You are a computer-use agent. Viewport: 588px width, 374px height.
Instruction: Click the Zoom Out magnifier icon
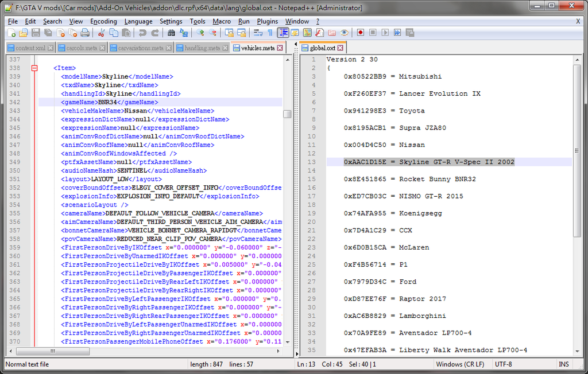[212, 33]
